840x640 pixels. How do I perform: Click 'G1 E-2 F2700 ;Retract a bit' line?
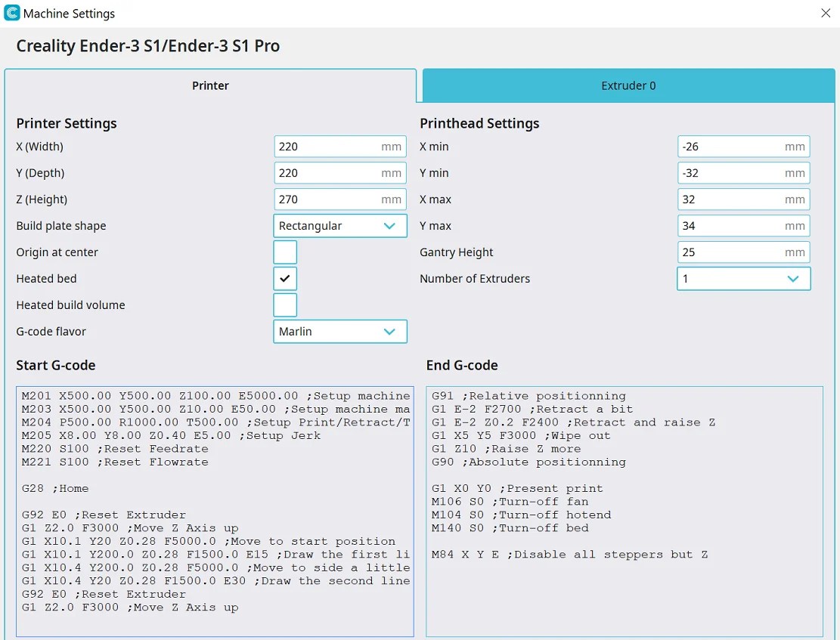(x=532, y=410)
